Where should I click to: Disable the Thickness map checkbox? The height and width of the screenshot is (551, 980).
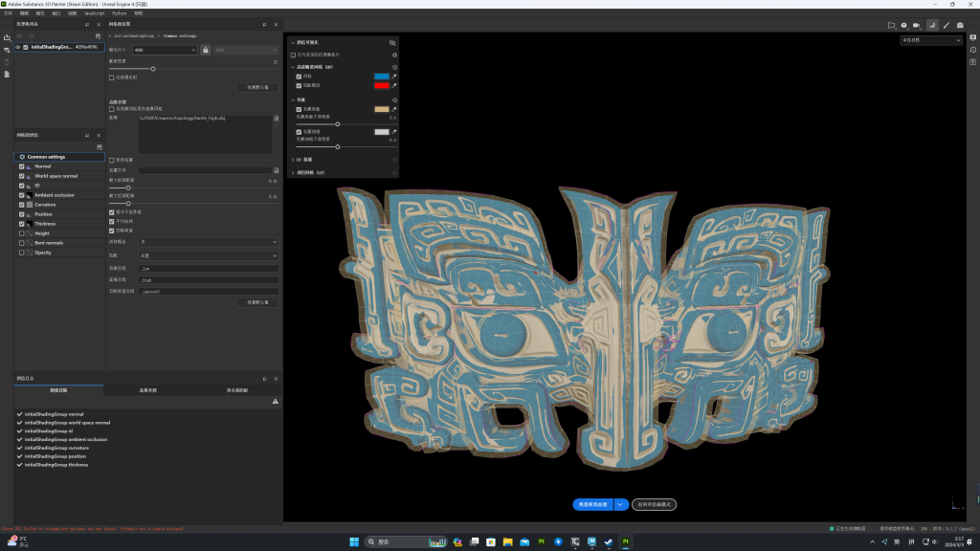pyautogui.click(x=21, y=224)
